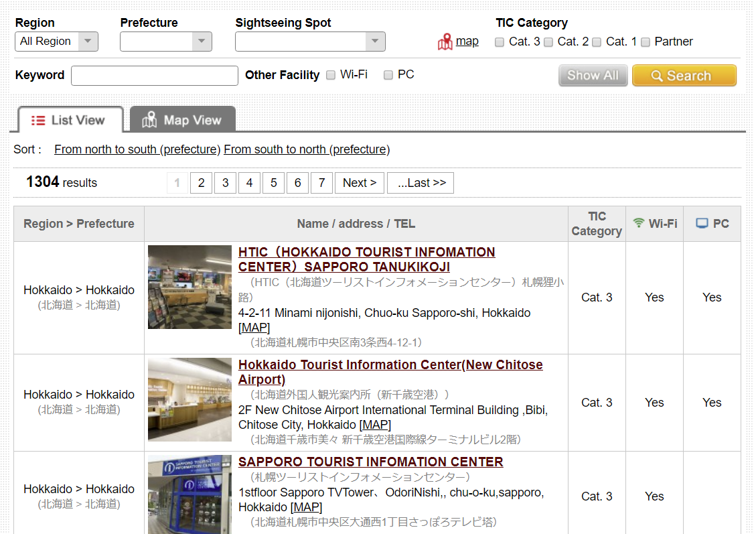Click PC Yes in HTIC Tanukikoji row
756x534 pixels.
coord(712,297)
